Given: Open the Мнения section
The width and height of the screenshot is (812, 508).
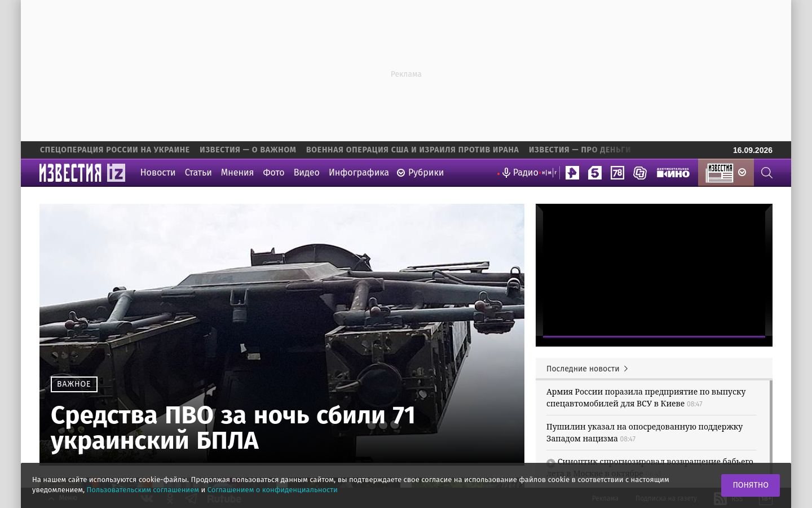Looking at the screenshot, I should click(237, 173).
